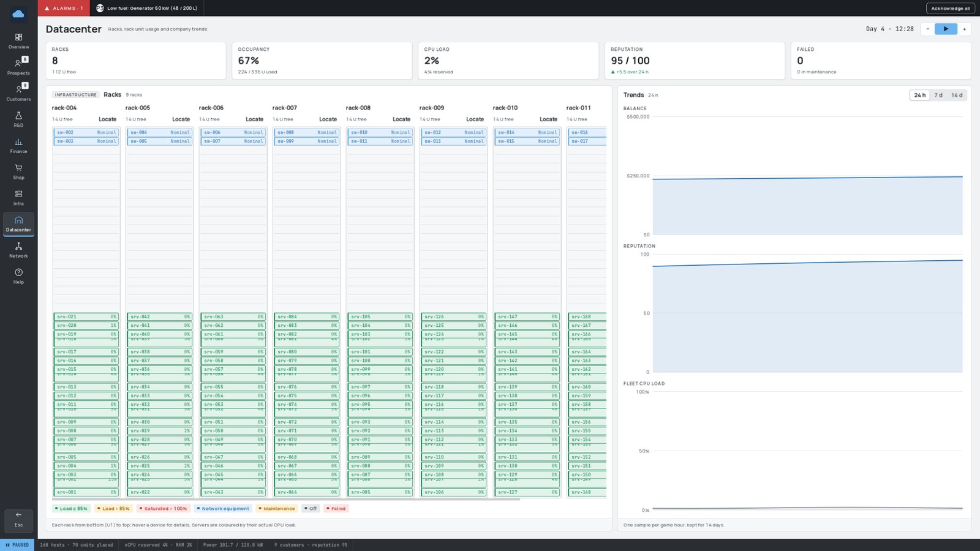Screen dimensions: 980x551
Task: Click the cloud logo icon
Action: [18, 13]
